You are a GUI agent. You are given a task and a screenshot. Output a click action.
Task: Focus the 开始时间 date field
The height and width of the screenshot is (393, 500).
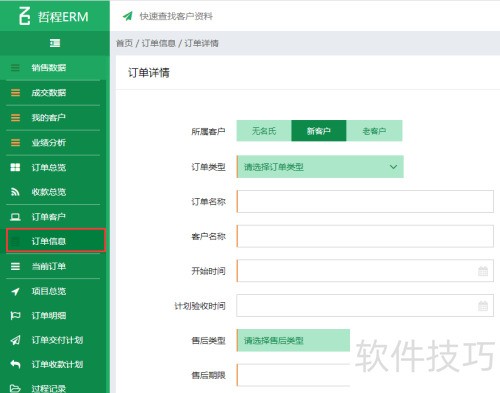click(365, 271)
